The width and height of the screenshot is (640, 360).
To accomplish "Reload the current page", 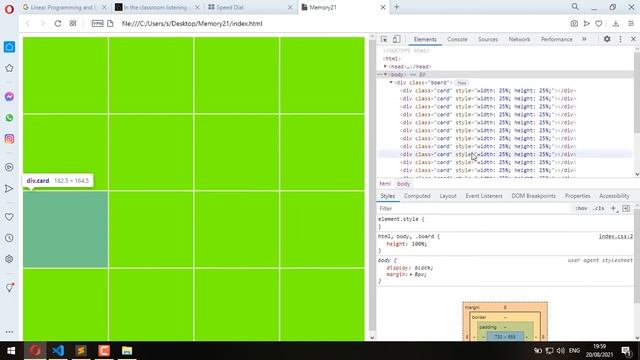I will [x=58, y=24].
